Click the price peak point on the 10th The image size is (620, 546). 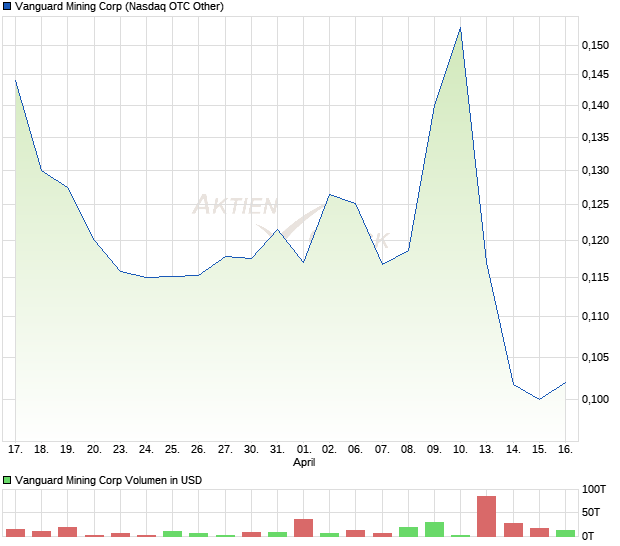[460, 28]
